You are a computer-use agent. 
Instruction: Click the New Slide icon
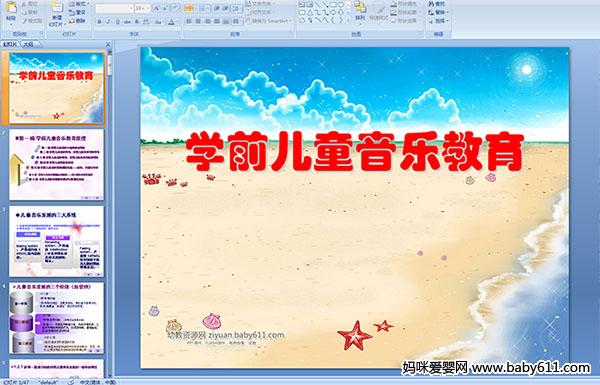(x=57, y=8)
